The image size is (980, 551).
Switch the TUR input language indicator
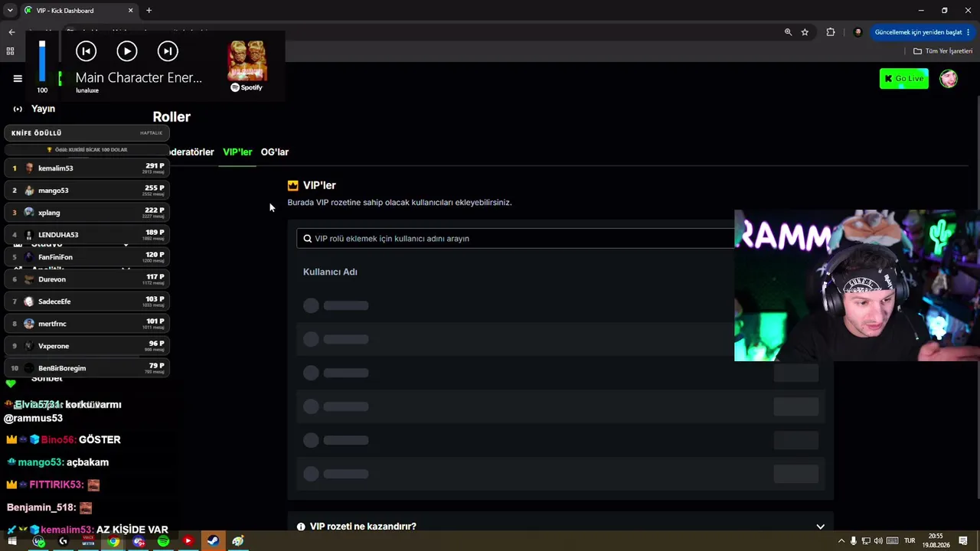point(910,541)
